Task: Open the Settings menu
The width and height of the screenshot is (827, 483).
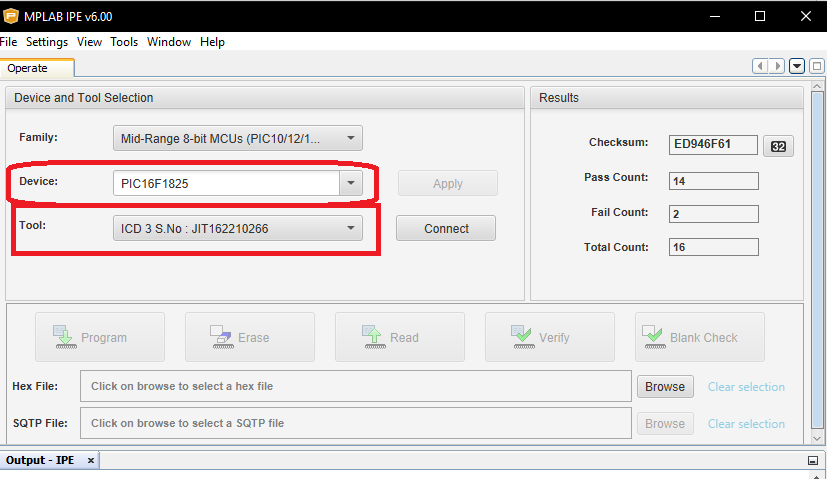Action: point(47,42)
